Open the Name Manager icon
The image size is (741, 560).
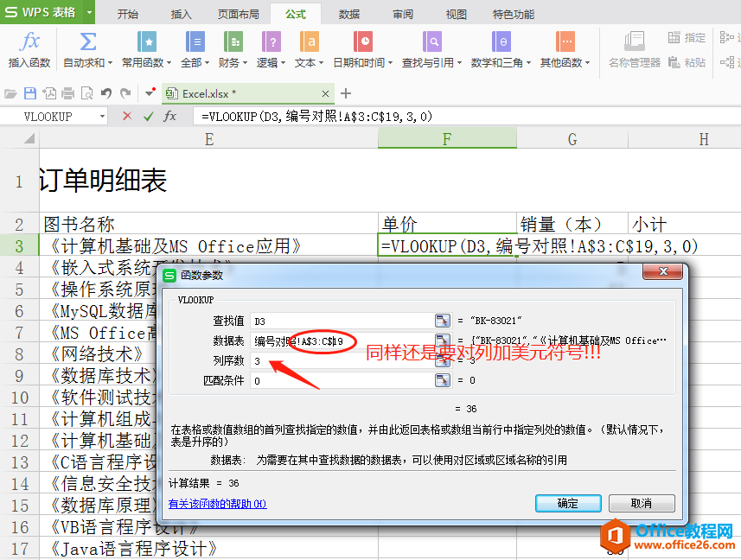pos(634,41)
